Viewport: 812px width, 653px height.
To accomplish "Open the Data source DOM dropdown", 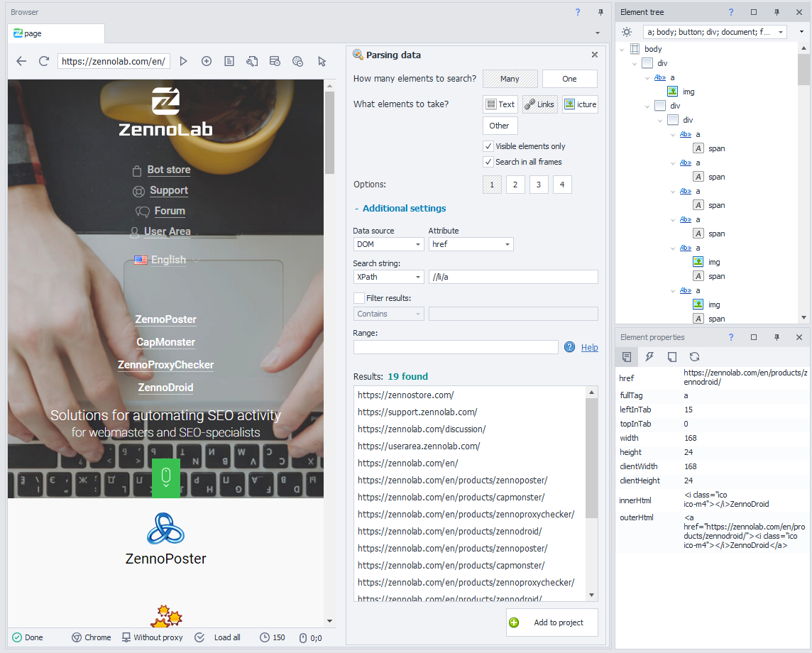I will pos(388,244).
